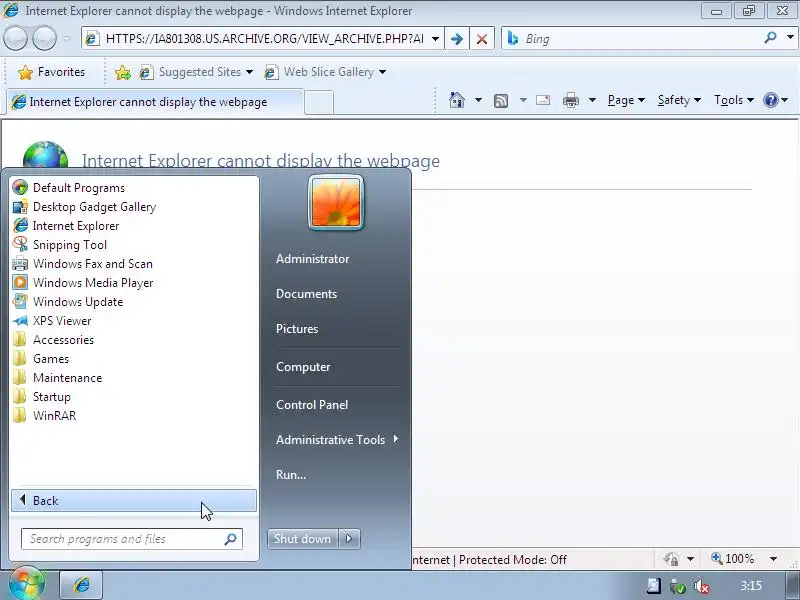The height and width of the screenshot is (600, 800).
Task: Open Pictures from the Start menu
Action: pyautogui.click(x=297, y=329)
